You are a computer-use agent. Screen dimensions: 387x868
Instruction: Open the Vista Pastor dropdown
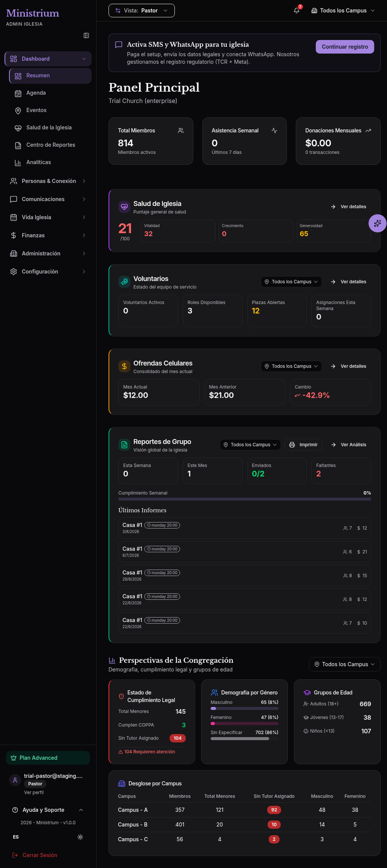[142, 11]
